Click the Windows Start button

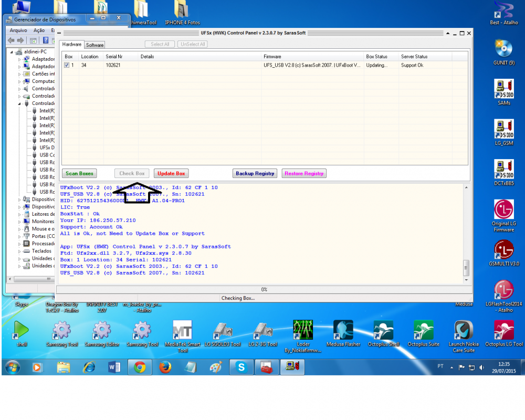[13, 367]
